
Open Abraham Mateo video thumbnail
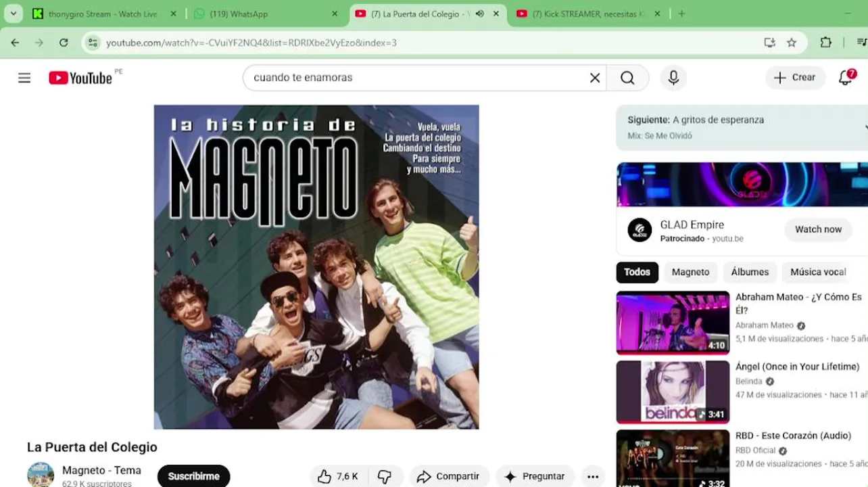[673, 323]
